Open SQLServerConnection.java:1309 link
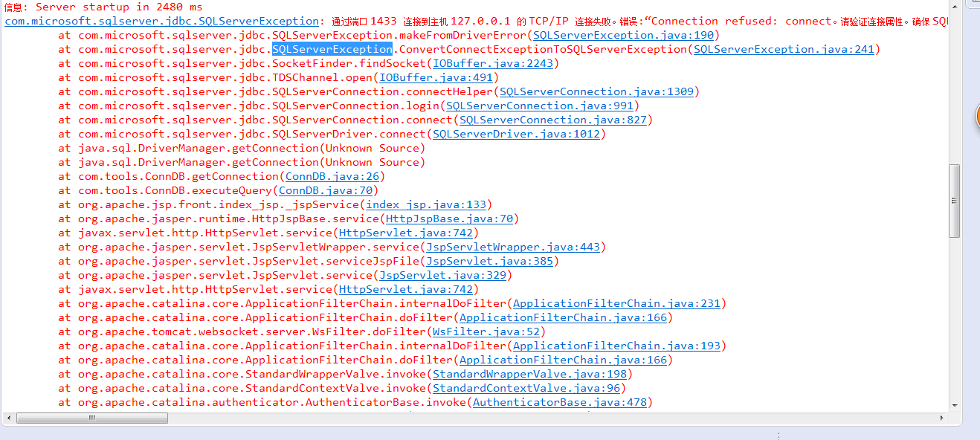This screenshot has width=980, height=440. pos(596,91)
